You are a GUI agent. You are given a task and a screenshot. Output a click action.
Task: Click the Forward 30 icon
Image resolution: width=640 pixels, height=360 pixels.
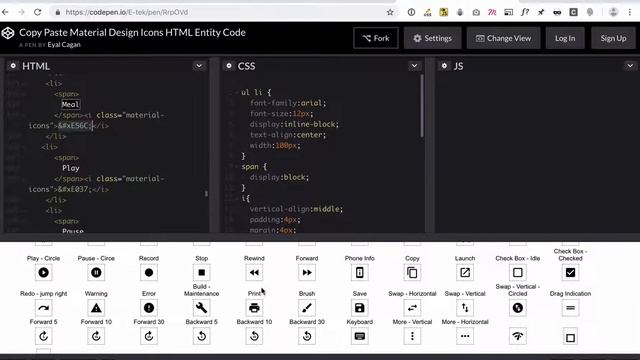click(x=149, y=336)
